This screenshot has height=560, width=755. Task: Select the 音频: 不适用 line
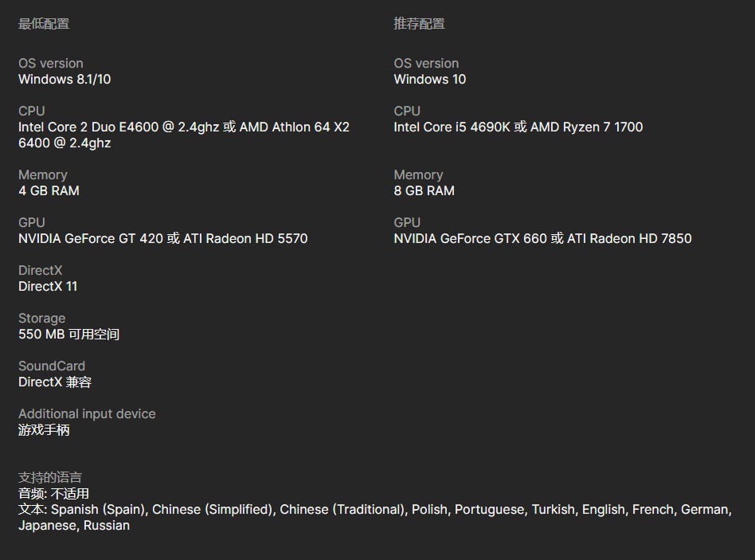click(53, 494)
